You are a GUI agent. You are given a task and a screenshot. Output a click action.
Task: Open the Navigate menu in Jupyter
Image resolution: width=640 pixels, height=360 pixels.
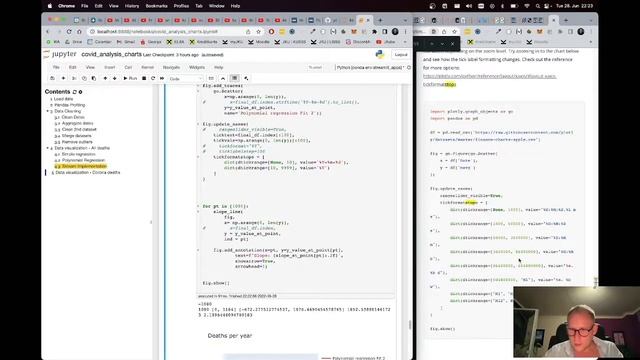pyautogui.click(x=171, y=67)
